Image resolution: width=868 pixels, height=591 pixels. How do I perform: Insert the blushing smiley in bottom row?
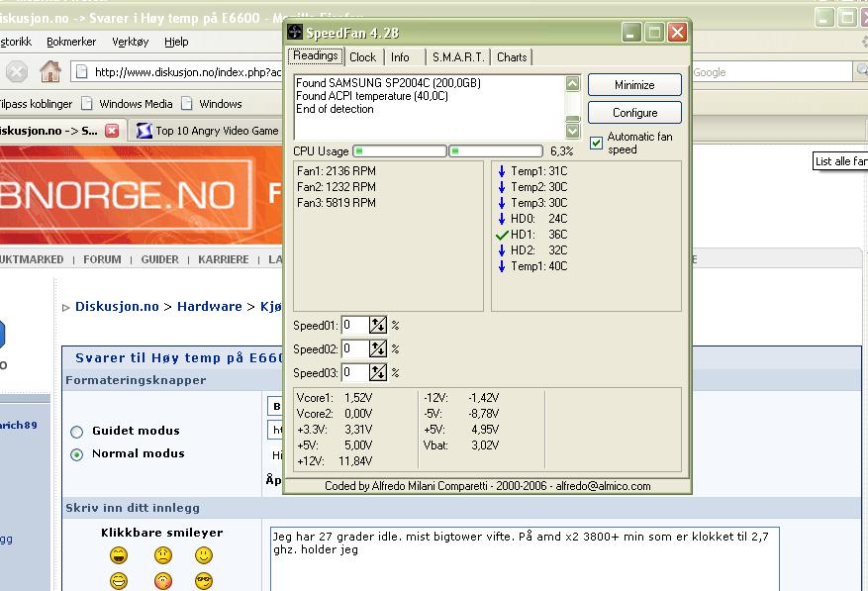162,580
